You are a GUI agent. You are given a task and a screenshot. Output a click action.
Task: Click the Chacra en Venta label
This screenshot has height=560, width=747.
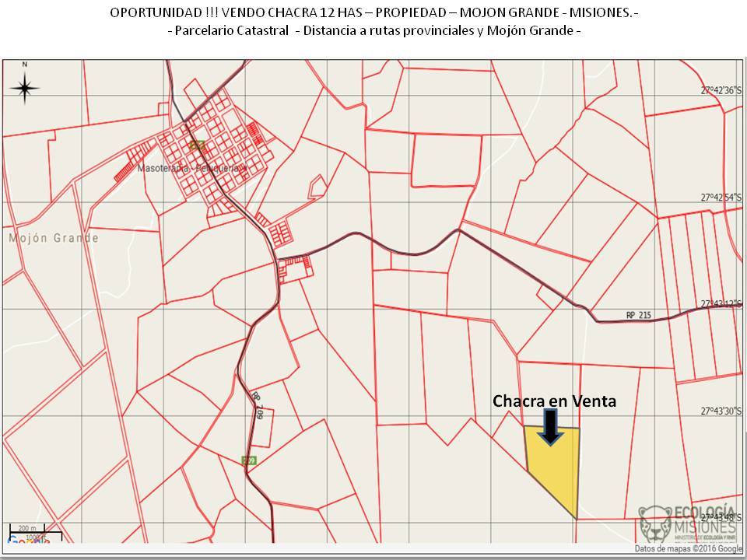554,401
